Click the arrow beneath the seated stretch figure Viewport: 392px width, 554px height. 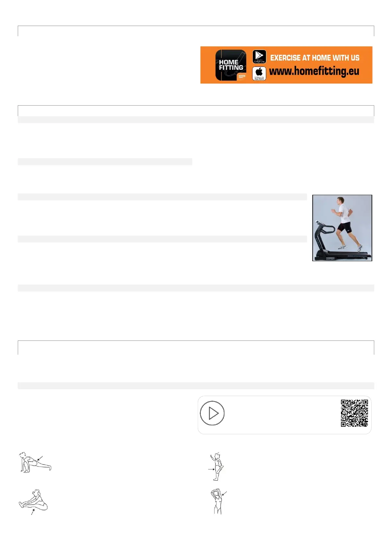pos(33,512)
